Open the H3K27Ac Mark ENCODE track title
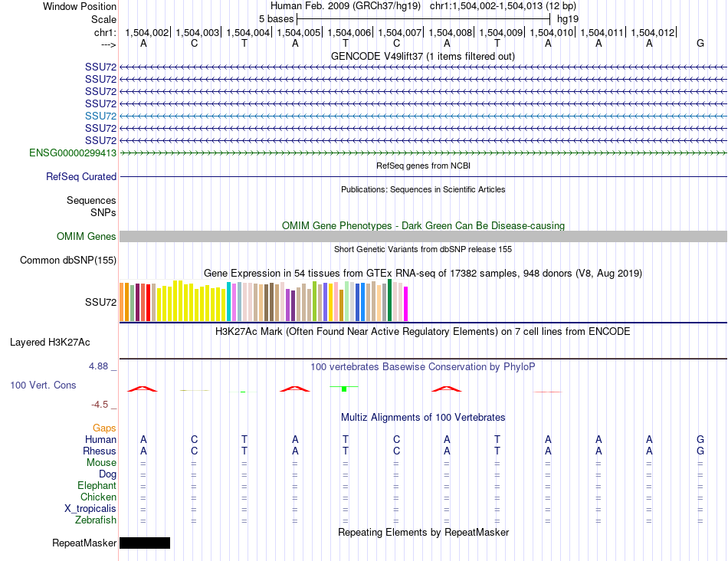 point(422,332)
